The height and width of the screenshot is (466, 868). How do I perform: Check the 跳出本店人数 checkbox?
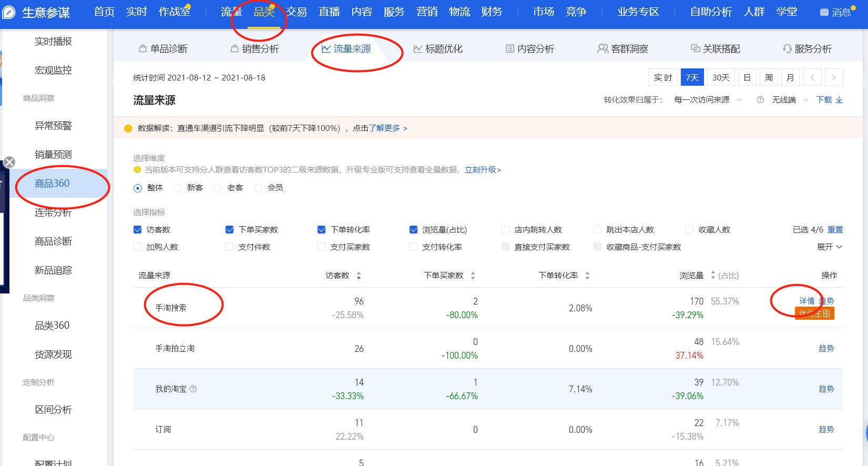[597, 229]
